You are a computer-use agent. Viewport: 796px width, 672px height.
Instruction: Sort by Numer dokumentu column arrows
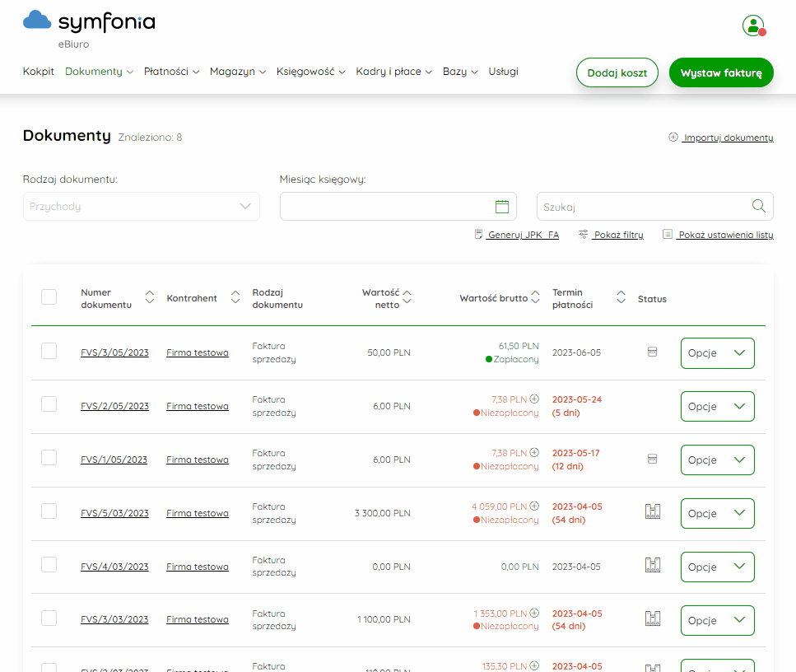(x=149, y=297)
